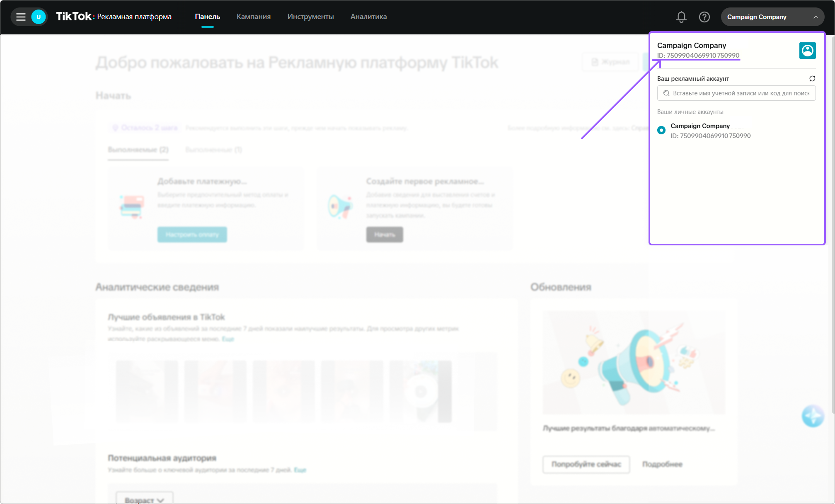Open the Подробнее link

(x=662, y=464)
